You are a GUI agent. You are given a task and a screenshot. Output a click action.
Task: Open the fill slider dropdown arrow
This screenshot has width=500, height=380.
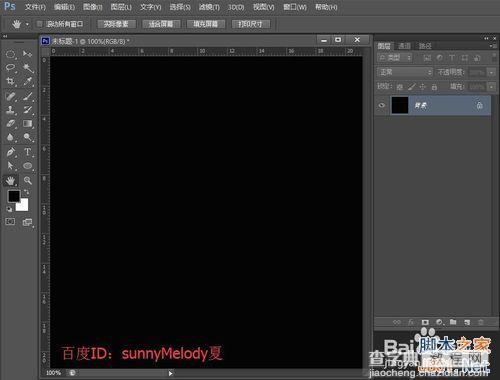tap(491, 87)
